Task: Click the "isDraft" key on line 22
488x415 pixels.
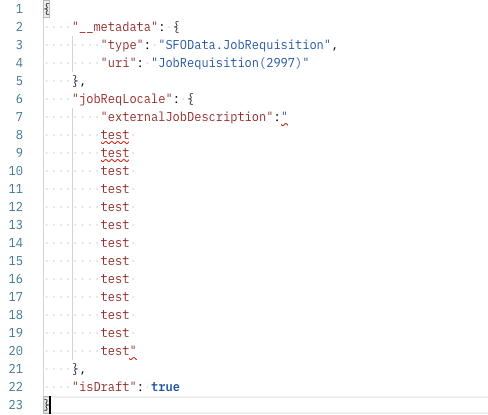Action: tap(104, 387)
